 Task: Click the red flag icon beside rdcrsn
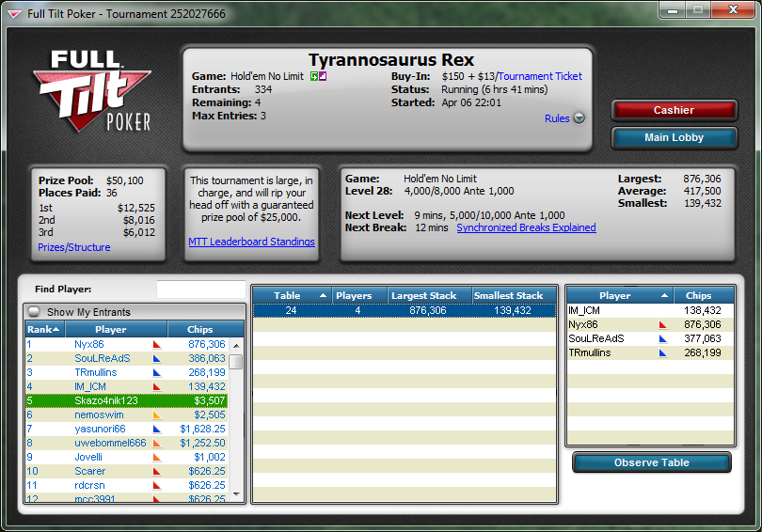[x=157, y=485]
